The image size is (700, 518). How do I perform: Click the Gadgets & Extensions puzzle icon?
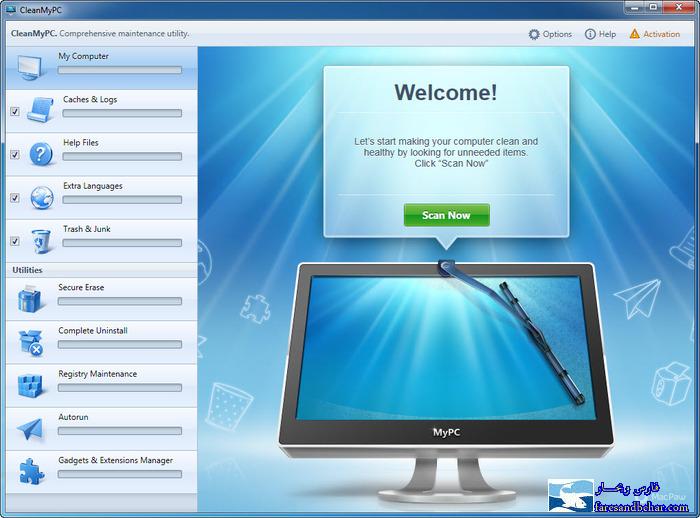[30, 470]
